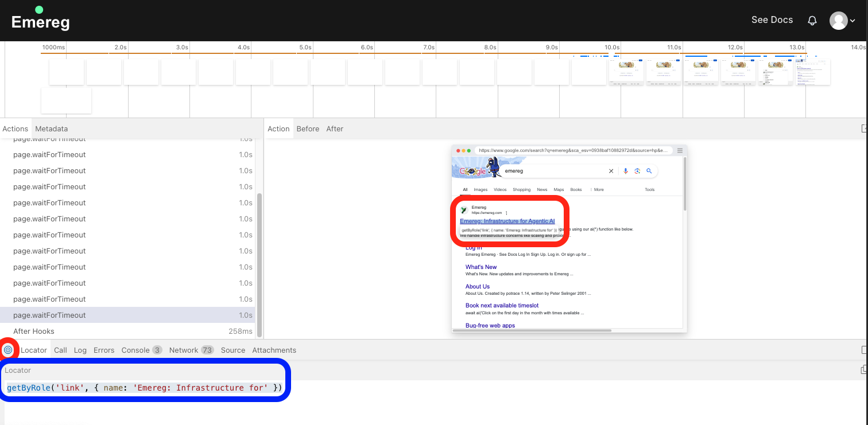
Task: Click the three-dot menu beside the Emereg result
Action: [x=506, y=212]
